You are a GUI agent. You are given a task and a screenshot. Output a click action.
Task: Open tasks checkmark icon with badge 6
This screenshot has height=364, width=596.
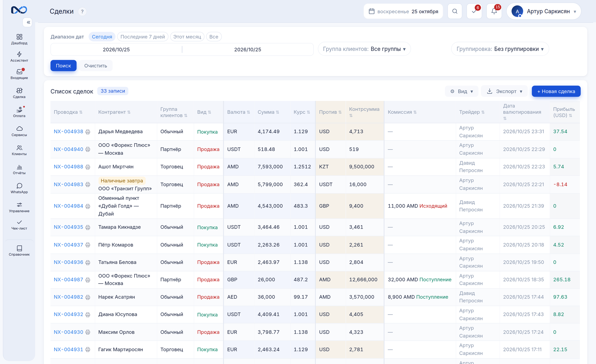coord(474,11)
